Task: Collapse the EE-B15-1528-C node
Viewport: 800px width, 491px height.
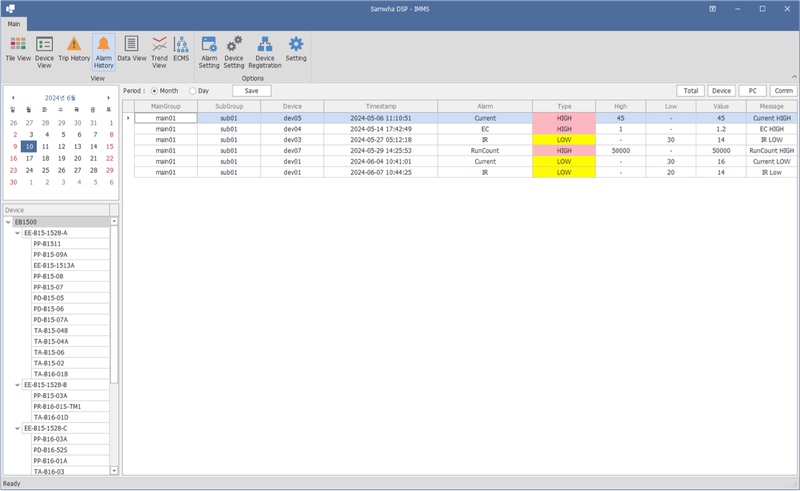Action: 17,428
